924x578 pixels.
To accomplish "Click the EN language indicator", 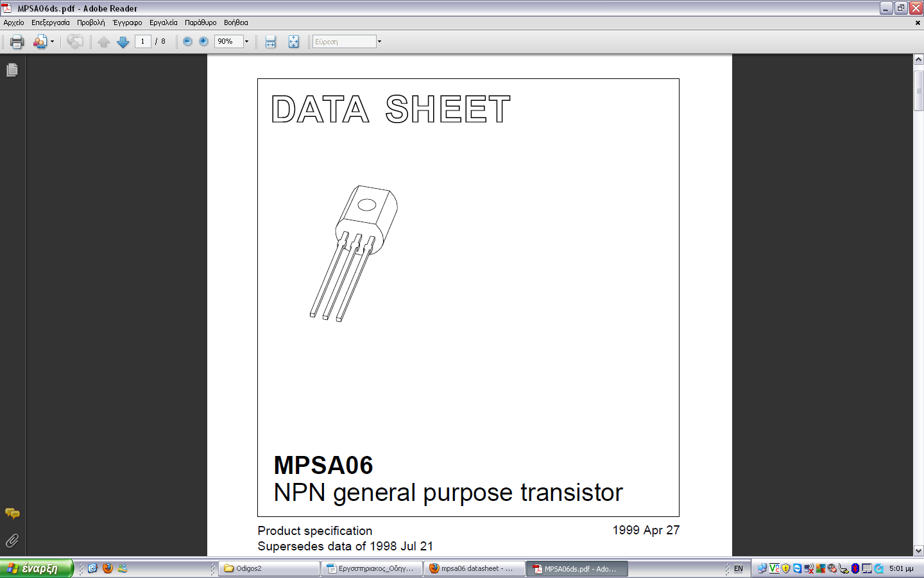I will coord(739,568).
